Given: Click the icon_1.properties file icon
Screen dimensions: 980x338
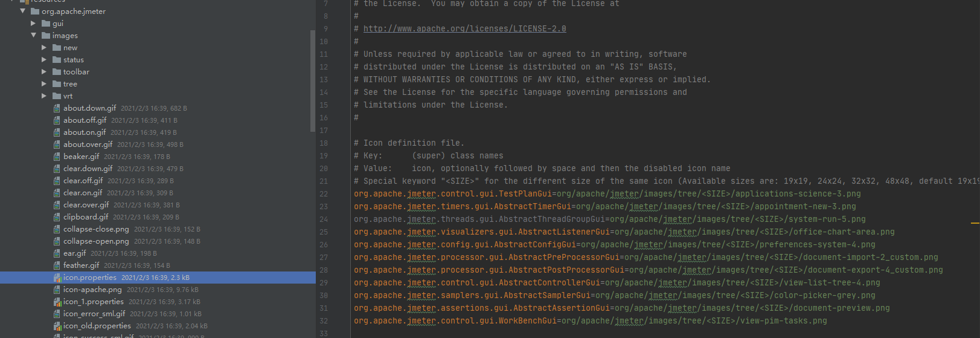Looking at the screenshot, I should tap(57, 302).
